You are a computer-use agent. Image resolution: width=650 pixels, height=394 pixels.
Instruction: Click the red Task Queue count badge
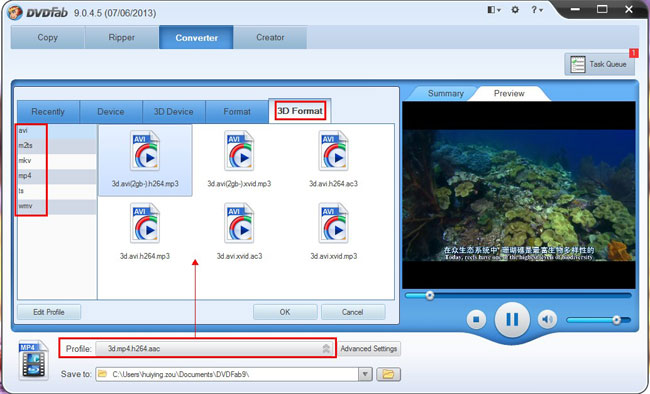pyautogui.click(x=633, y=53)
